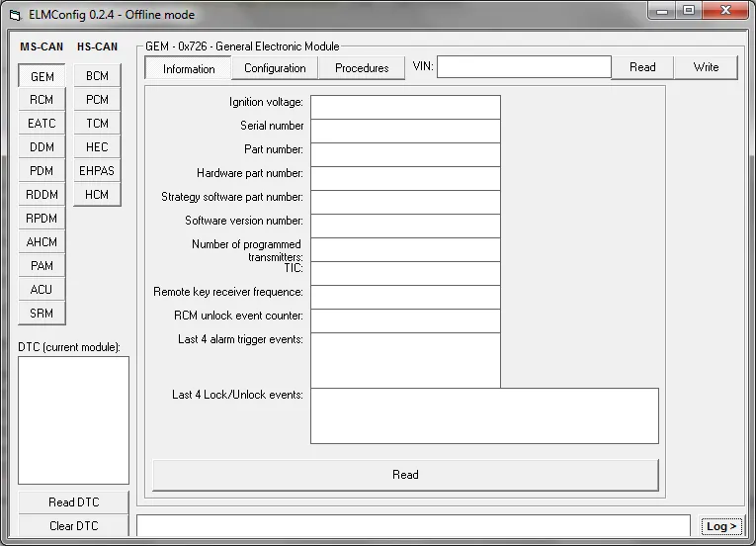Click the Last 4 Lock/Unlock events box
Viewport: 756px width, 546px height.
pos(484,415)
